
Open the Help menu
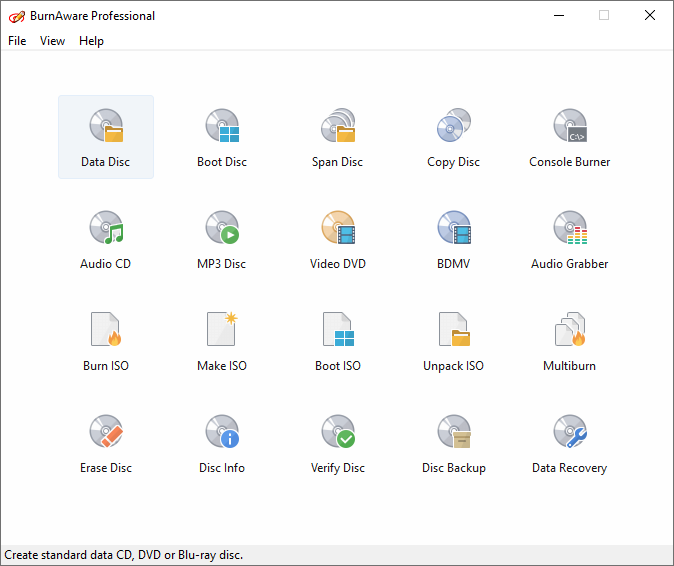(91, 41)
